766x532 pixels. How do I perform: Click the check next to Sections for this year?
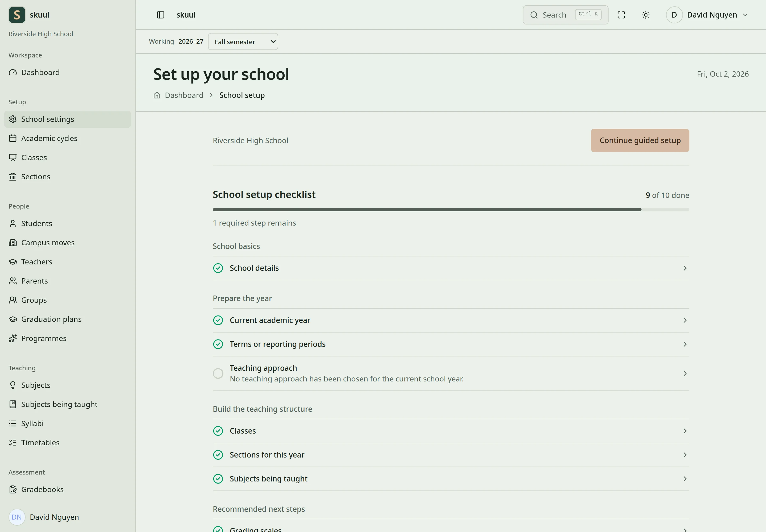point(218,455)
